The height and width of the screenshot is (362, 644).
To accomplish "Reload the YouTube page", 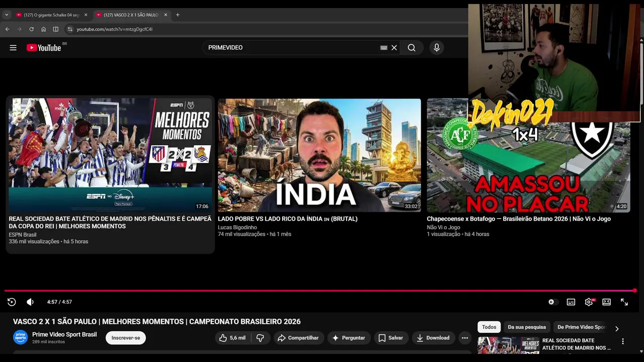I will point(31,29).
